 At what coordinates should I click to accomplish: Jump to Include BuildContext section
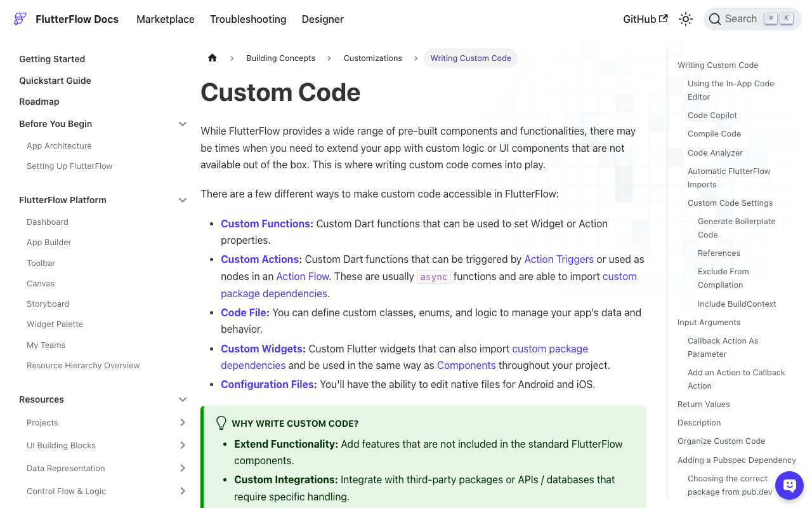pos(737,304)
